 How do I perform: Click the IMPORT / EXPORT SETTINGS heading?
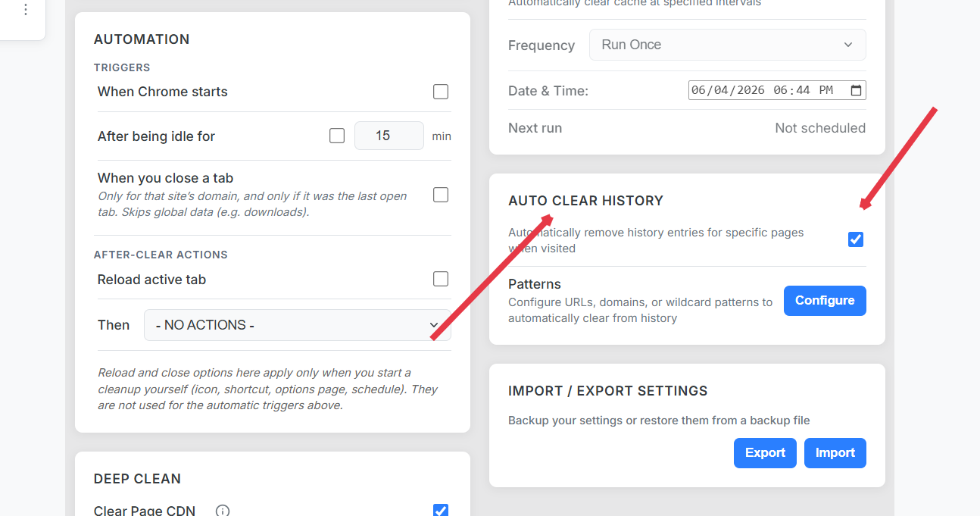[x=608, y=391]
